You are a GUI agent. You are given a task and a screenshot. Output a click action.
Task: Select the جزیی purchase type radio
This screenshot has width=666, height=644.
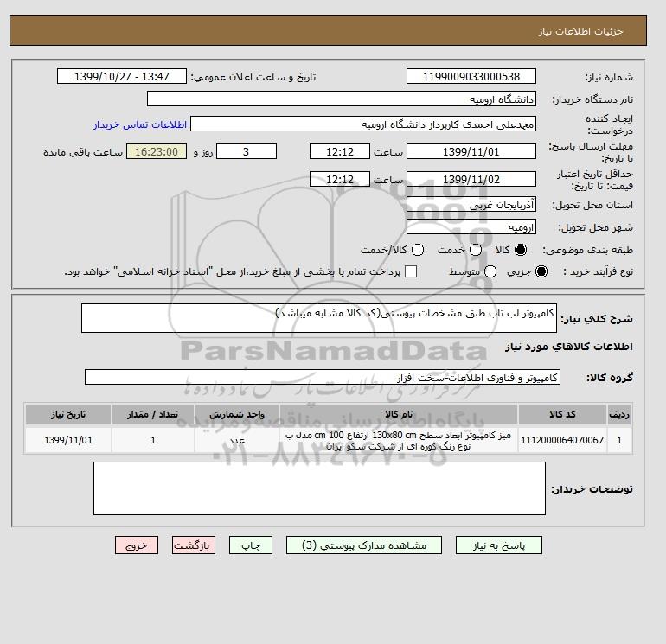[x=541, y=271]
